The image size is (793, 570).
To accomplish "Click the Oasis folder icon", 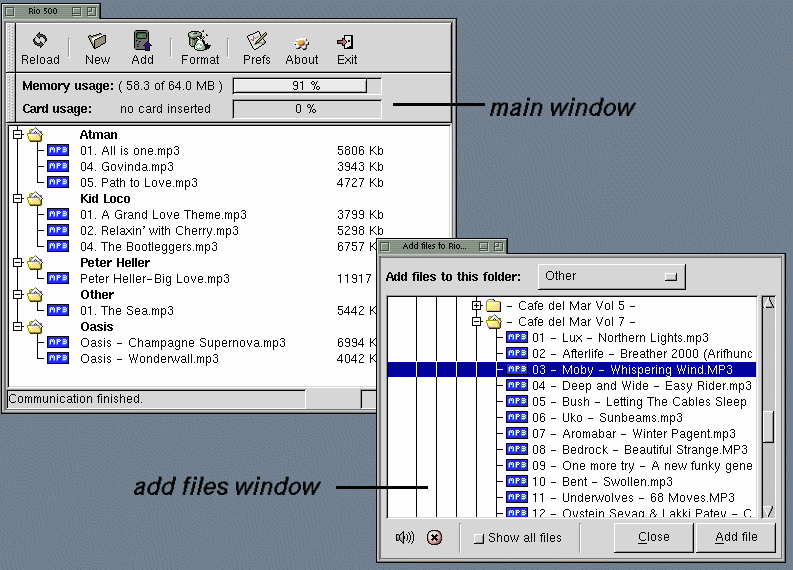I will click(x=35, y=327).
